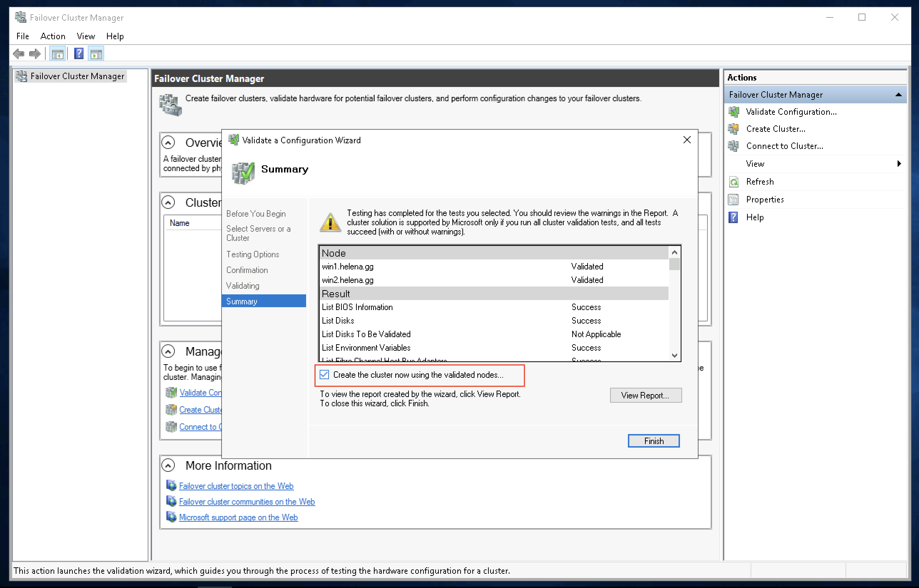This screenshot has width=919, height=588.
Task: Click the Properties icon in Actions pane
Action: tap(734, 199)
